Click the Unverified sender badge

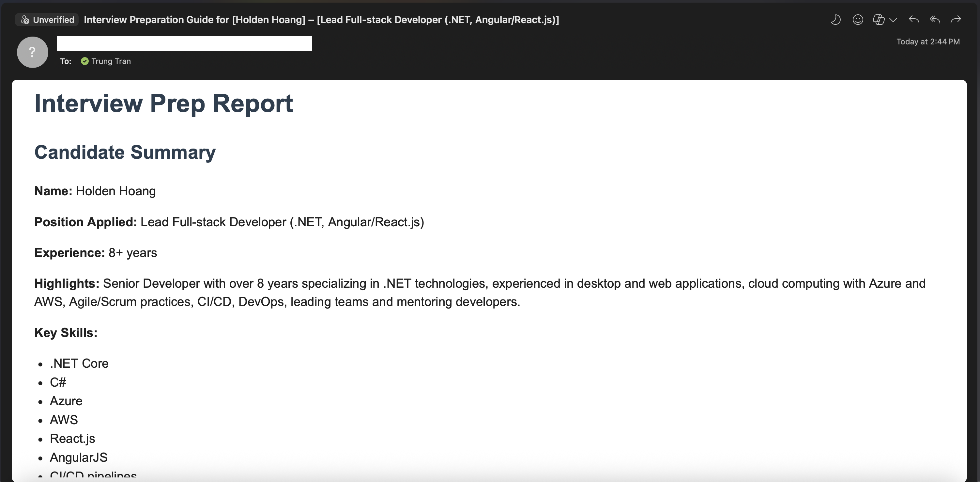47,20
